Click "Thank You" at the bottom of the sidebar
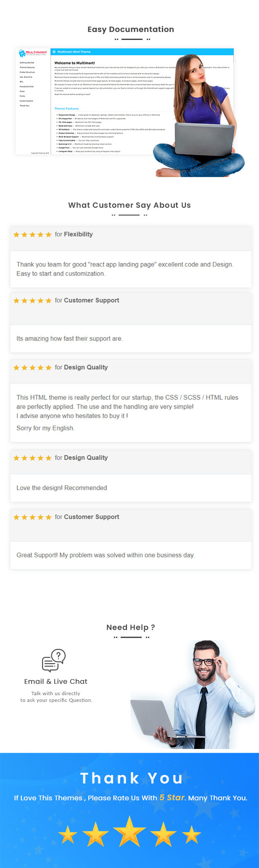This screenshot has height=868, width=259. (25, 106)
